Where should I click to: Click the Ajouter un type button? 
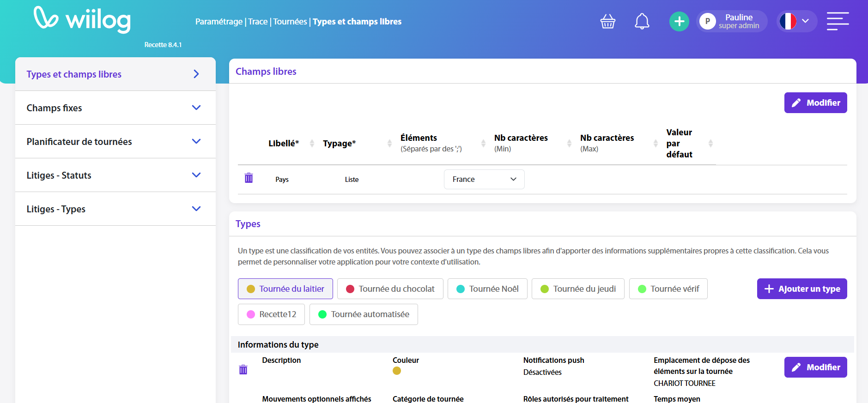(x=801, y=289)
